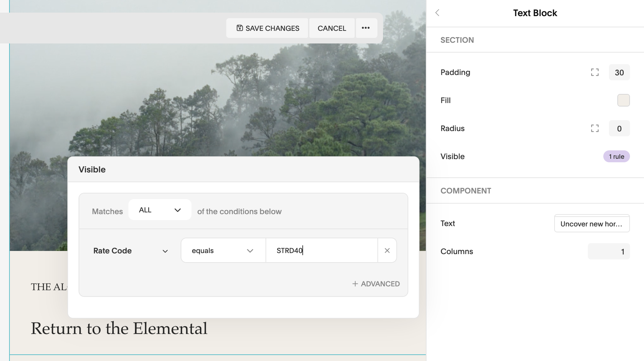644x361 pixels.
Task: Open more options via the ellipsis icon
Action: (x=366, y=28)
